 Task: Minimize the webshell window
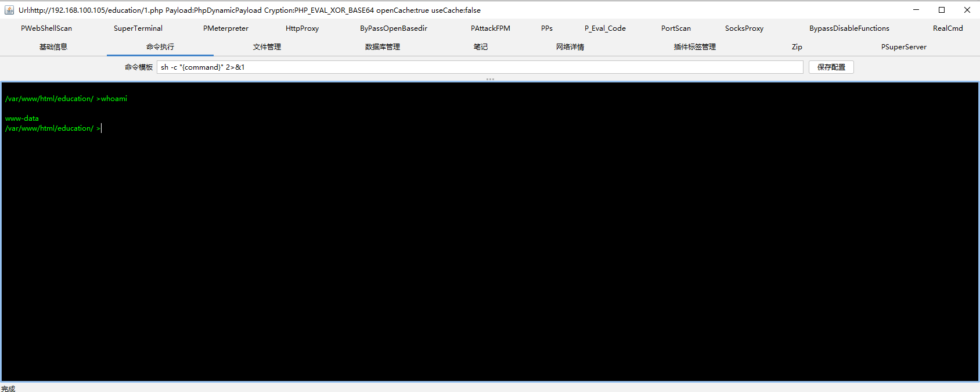[x=916, y=10]
